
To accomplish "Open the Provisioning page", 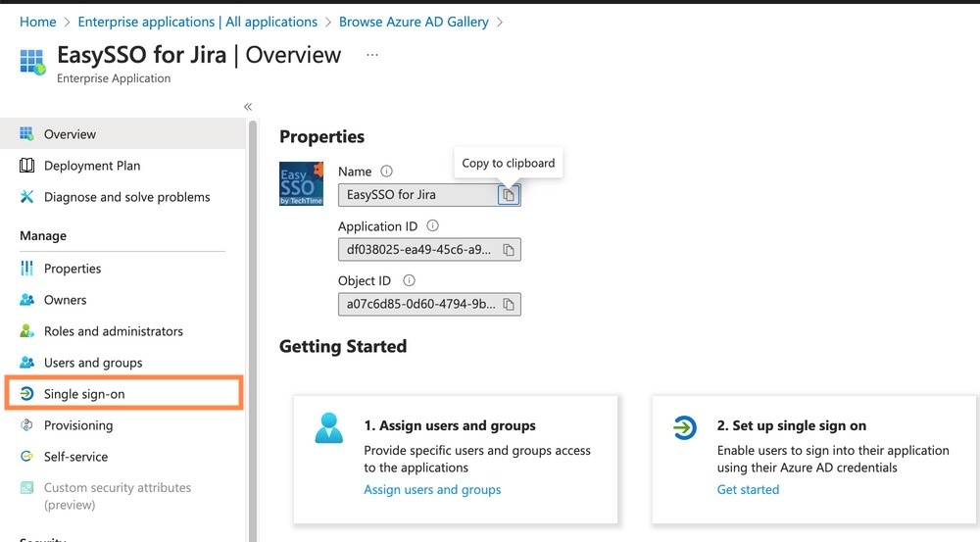I will click(x=122, y=425).
